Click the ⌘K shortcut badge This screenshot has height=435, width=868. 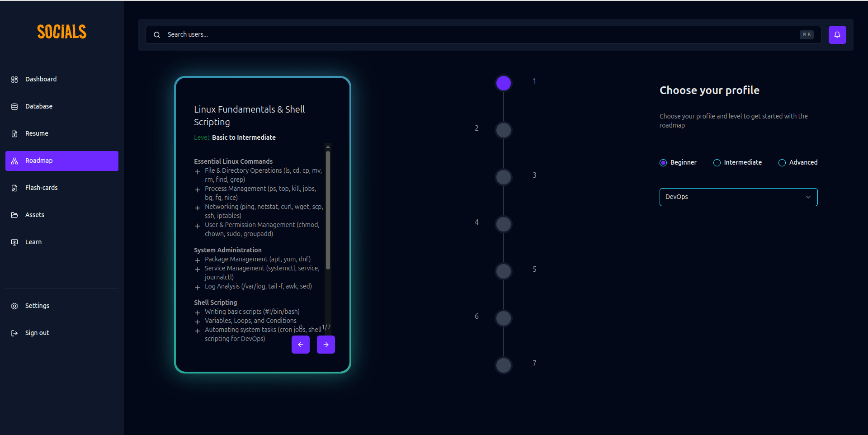pos(807,34)
